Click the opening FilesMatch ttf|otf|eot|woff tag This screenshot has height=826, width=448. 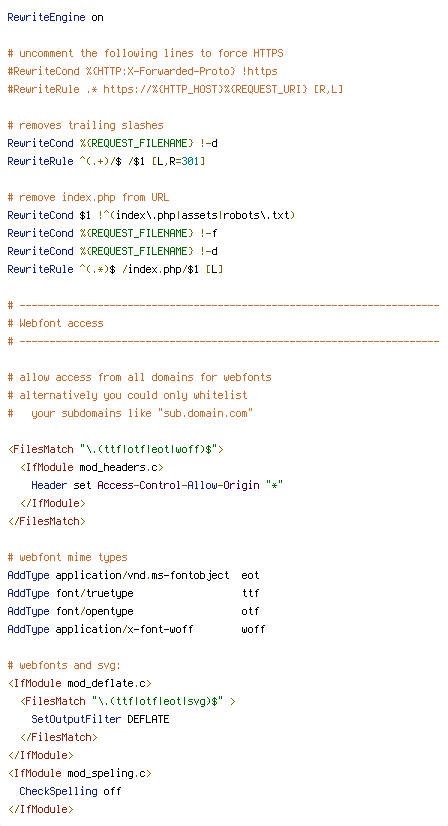coord(116,449)
